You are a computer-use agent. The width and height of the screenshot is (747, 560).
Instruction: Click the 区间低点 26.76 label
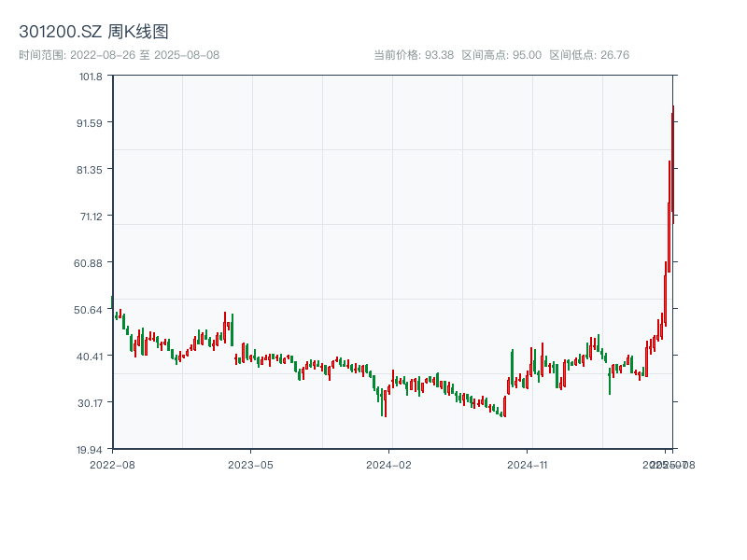click(x=589, y=55)
